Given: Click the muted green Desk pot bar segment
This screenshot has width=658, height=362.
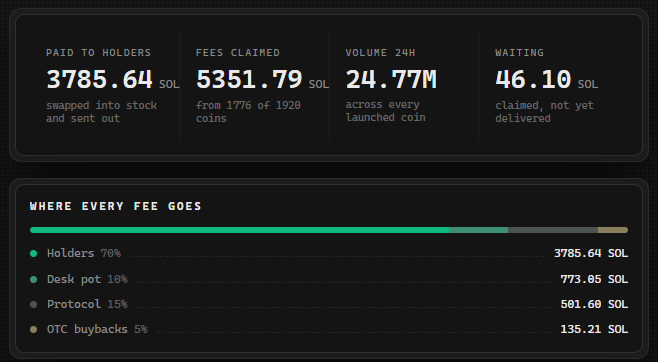Looking at the screenshot, I should click(478, 230).
